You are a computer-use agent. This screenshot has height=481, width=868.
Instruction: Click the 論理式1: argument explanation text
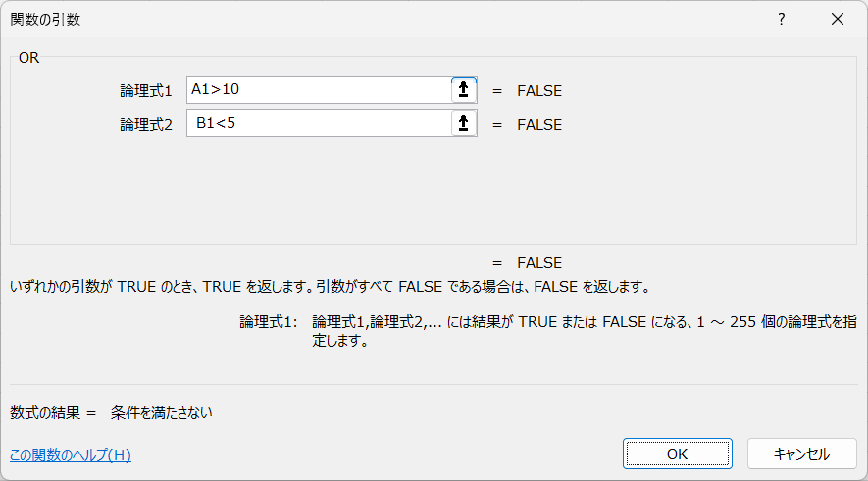click(x=548, y=331)
